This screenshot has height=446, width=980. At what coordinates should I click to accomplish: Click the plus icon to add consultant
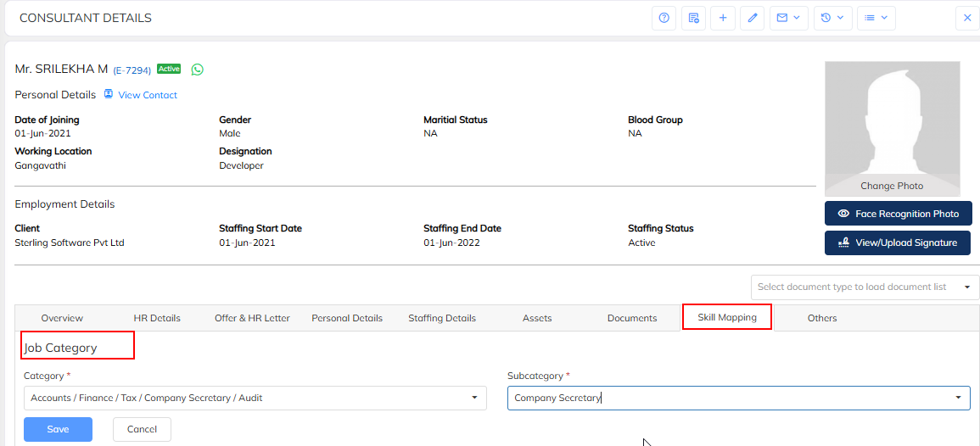tap(722, 18)
